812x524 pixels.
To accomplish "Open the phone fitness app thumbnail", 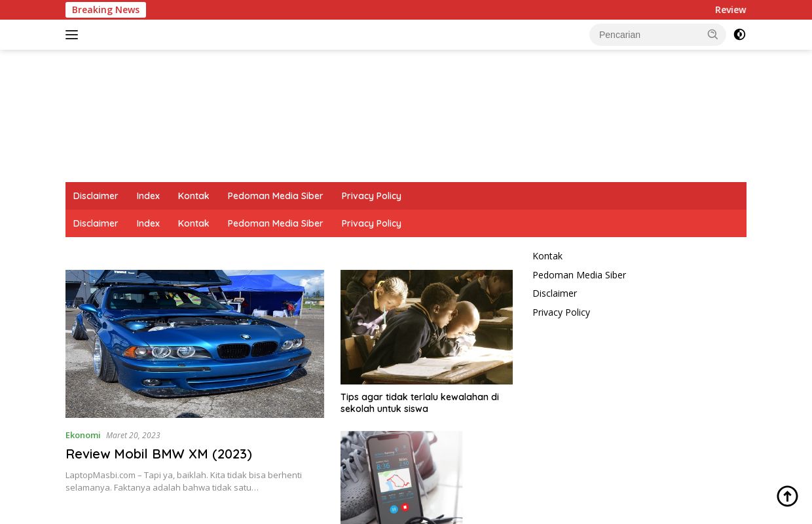I will coord(401,477).
